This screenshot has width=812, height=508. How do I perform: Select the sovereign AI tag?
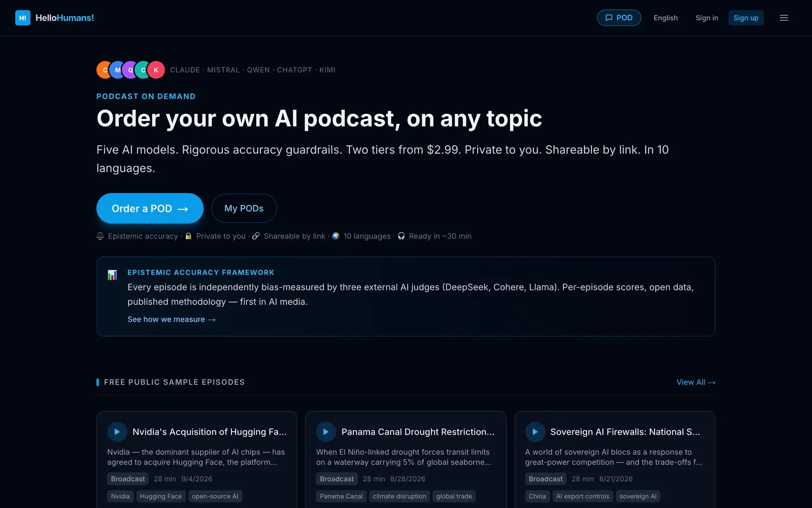[638, 496]
